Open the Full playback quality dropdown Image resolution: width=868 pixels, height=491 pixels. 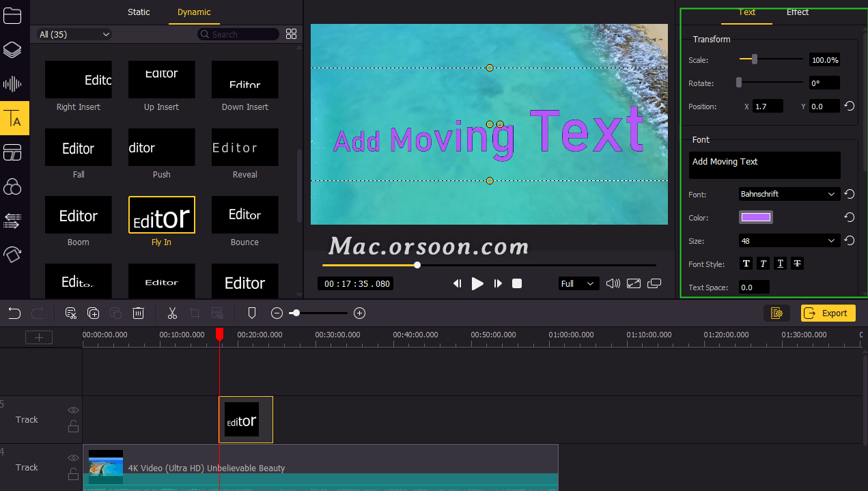[578, 283]
